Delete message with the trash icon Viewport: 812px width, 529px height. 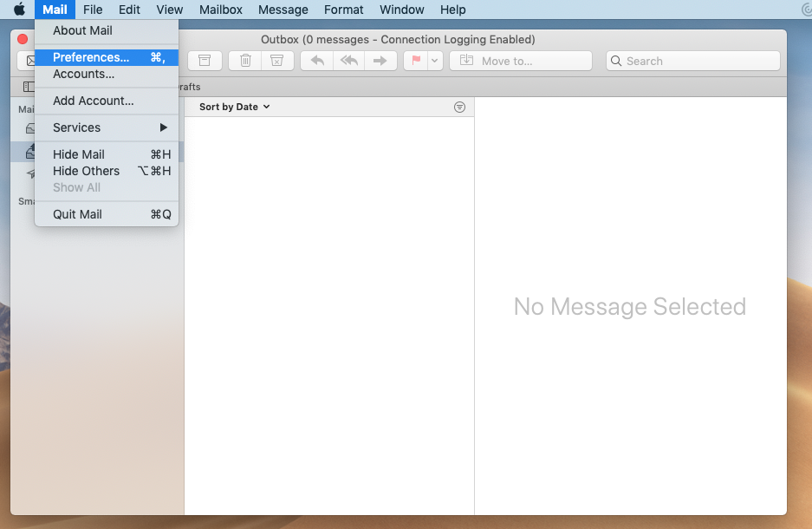tap(245, 61)
